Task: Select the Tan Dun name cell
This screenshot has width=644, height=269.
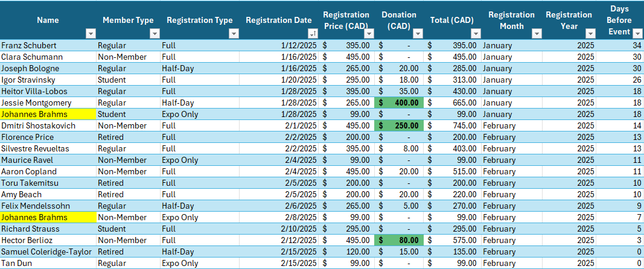Action: point(48,263)
